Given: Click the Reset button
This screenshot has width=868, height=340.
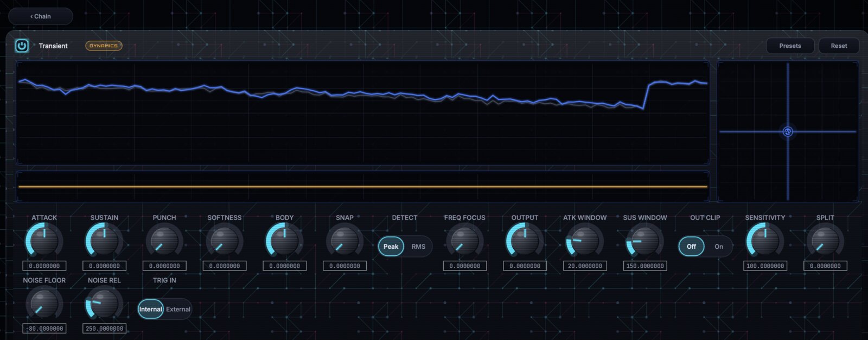Looking at the screenshot, I should [839, 46].
